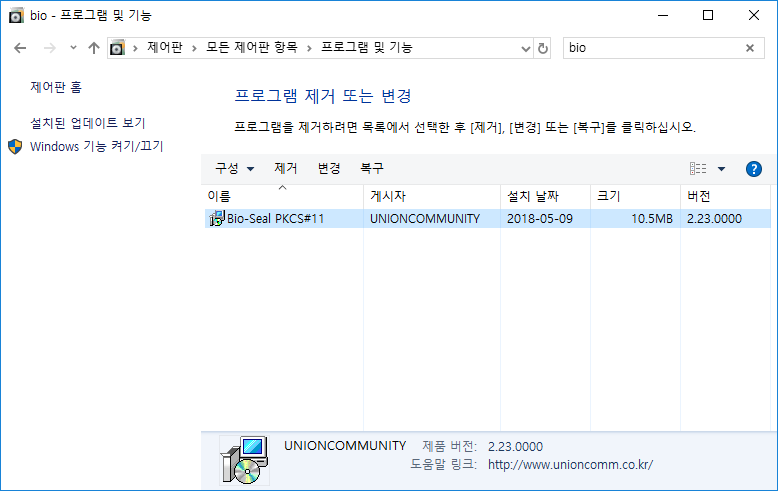The height and width of the screenshot is (491, 778).
Task: Select 프로그램 및 기능 breadcrumb
Action: click(x=367, y=48)
